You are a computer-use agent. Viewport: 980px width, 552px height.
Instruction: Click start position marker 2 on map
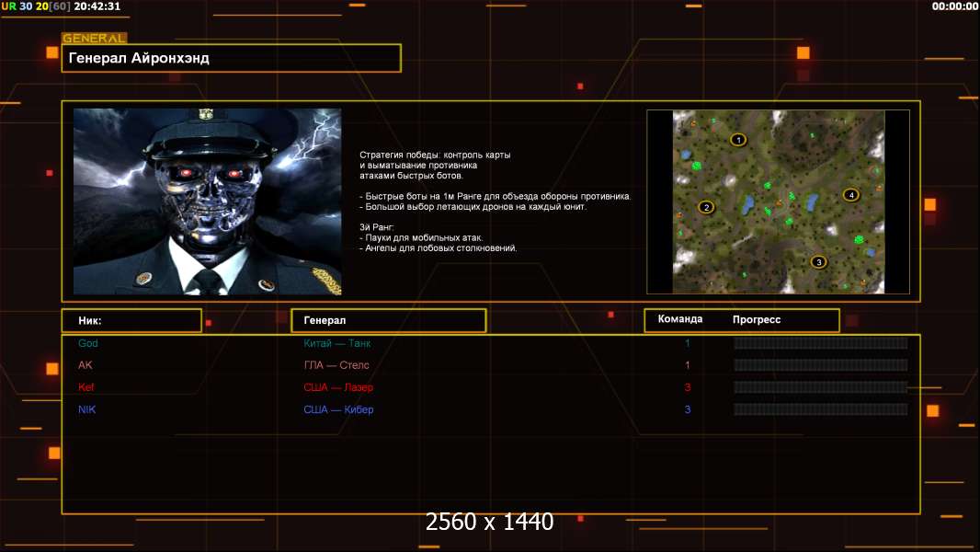706,207
